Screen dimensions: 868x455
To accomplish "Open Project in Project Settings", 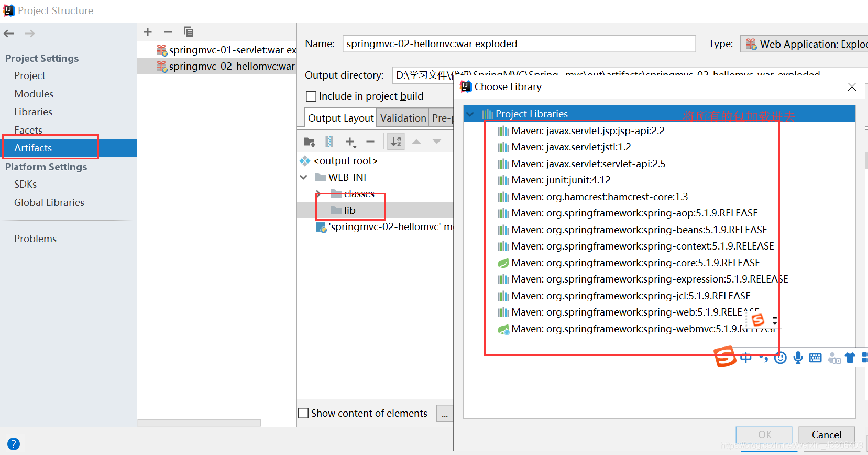I will click(x=30, y=75).
